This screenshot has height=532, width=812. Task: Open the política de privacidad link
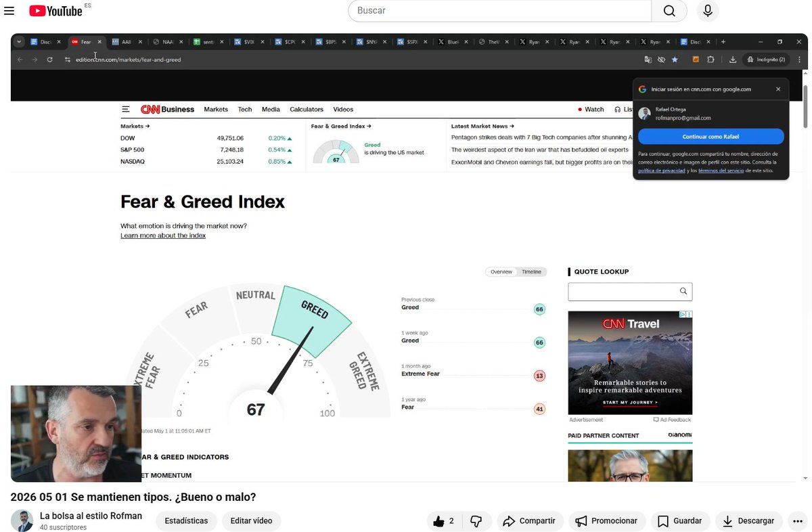tap(660, 171)
